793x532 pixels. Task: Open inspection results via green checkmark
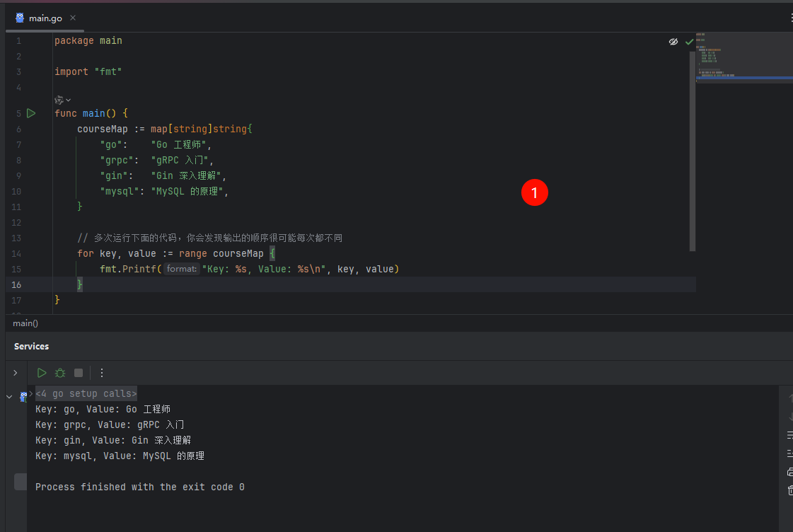coord(689,42)
